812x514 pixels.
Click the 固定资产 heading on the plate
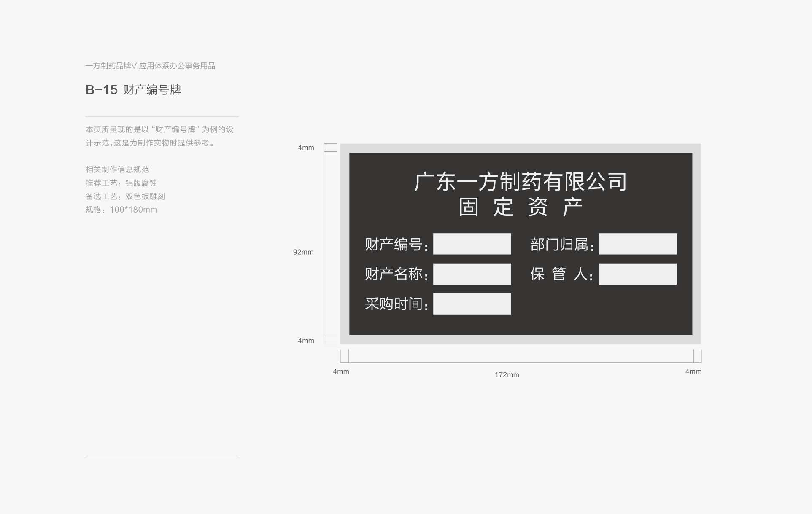tap(521, 207)
